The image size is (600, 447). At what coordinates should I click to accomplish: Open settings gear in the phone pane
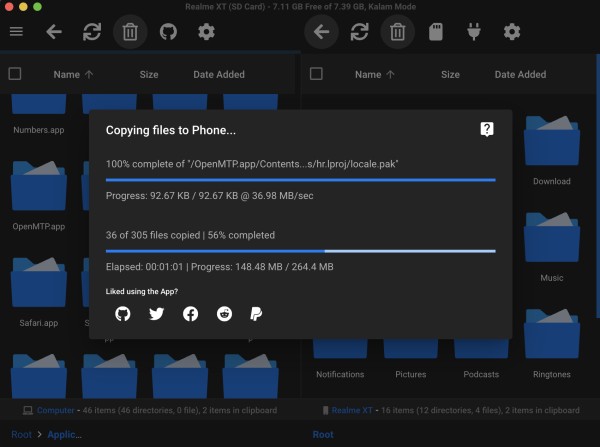pyautogui.click(x=512, y=32)
